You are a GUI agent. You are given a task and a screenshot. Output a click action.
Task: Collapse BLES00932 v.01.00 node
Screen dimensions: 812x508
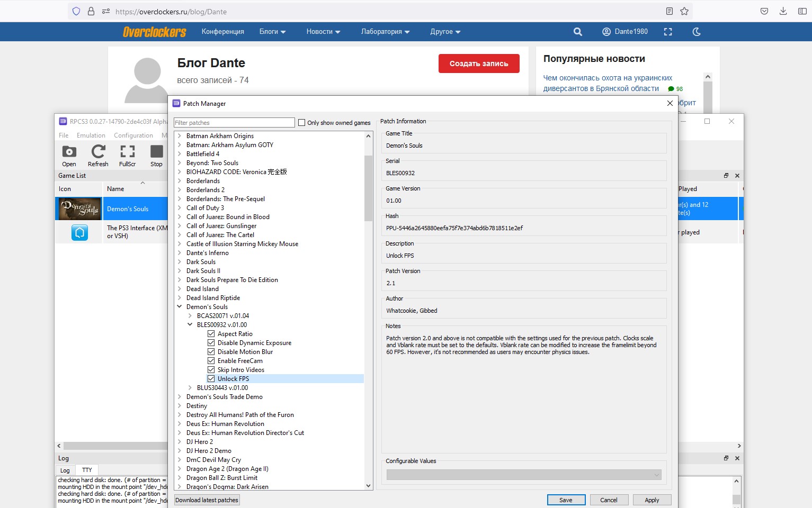coord(190,325)
